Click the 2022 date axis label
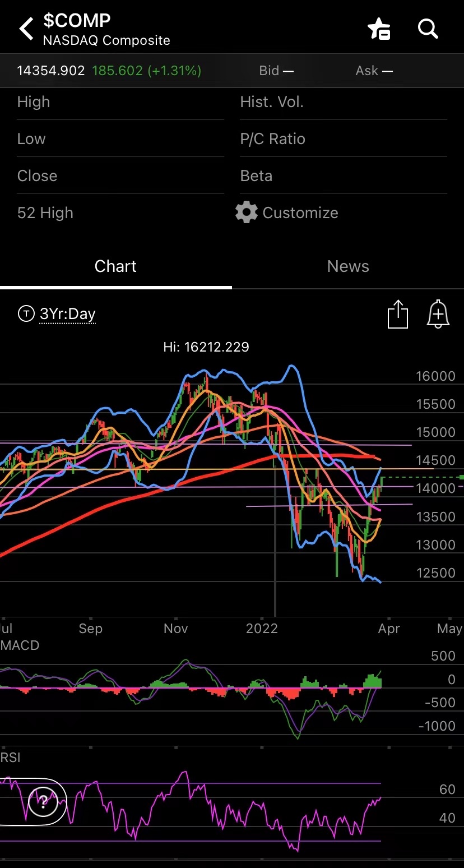The image size is (464, 868). [x=262, y=628]
